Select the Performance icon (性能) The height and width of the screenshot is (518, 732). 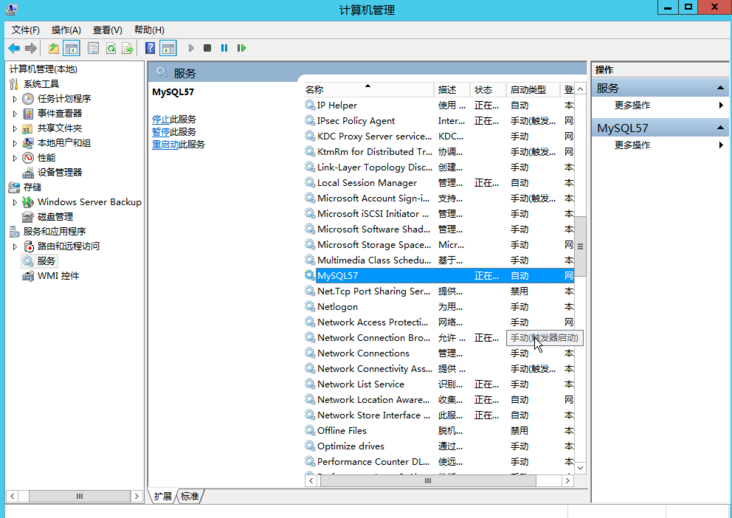coord(28,158)
